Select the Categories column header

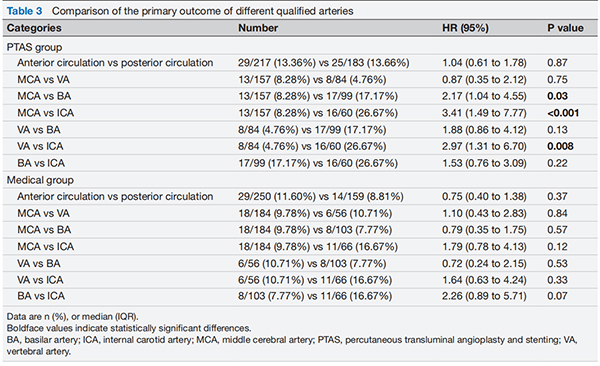click(x=34, y=28)
